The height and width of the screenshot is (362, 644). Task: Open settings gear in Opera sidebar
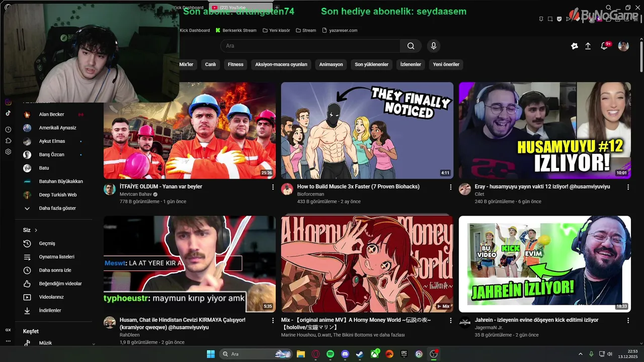click(x=8, y=152)
